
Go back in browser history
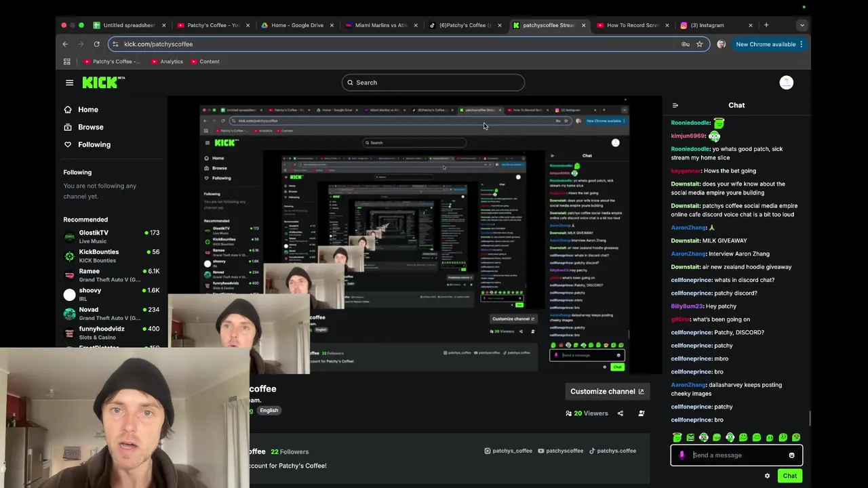[x=65, y=44]
